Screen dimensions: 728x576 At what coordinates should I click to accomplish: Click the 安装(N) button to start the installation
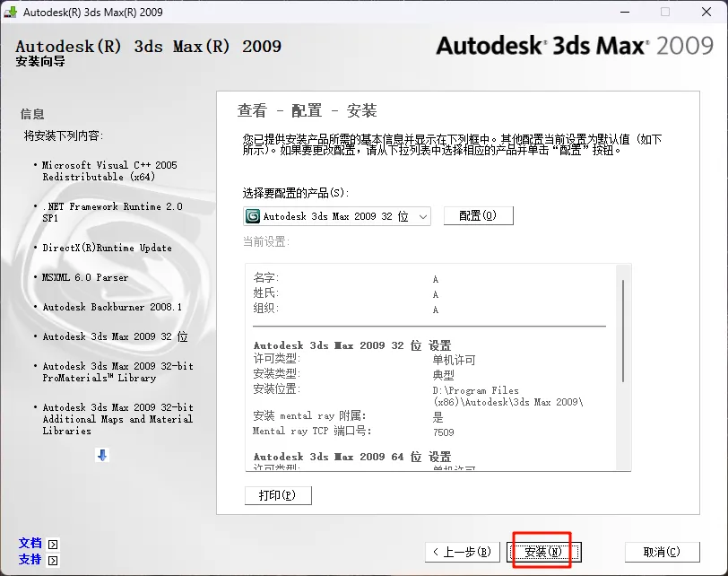(x=543, y=552)
